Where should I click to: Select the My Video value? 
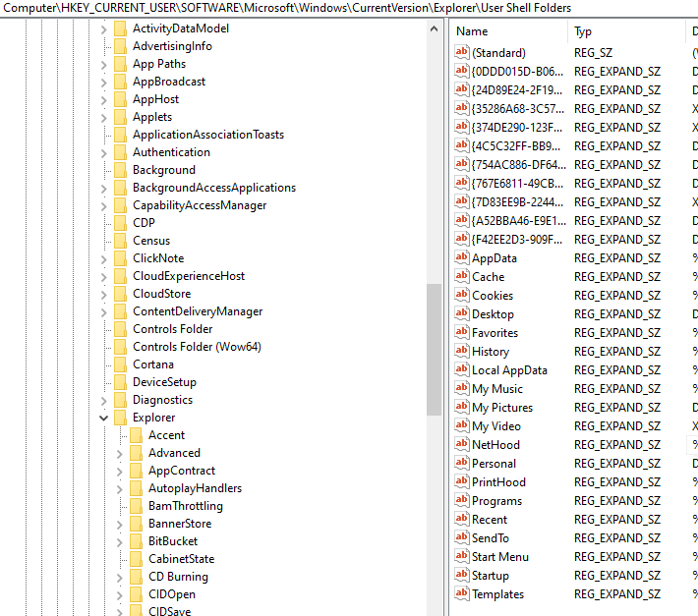(495, 426)
